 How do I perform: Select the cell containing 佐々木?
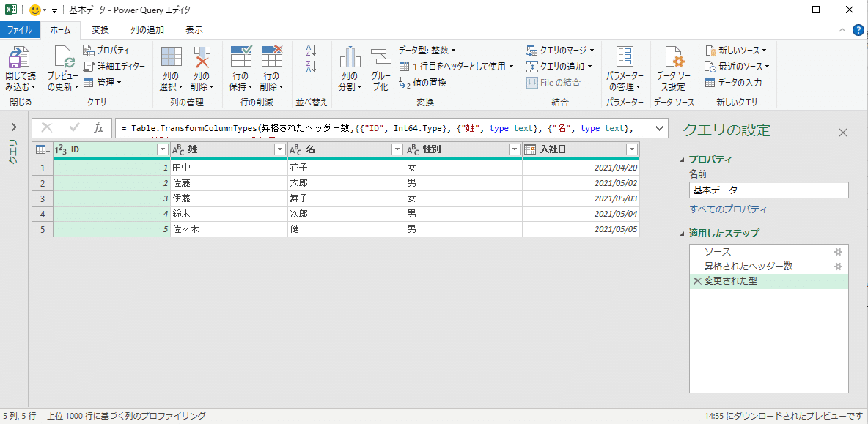pyautogui.click(x=229, y=229)
